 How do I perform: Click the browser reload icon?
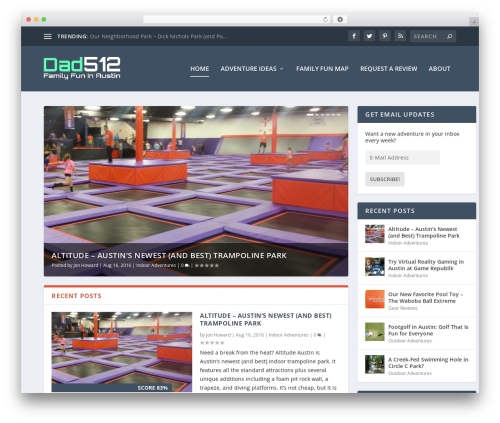click(x=325, y=19)
